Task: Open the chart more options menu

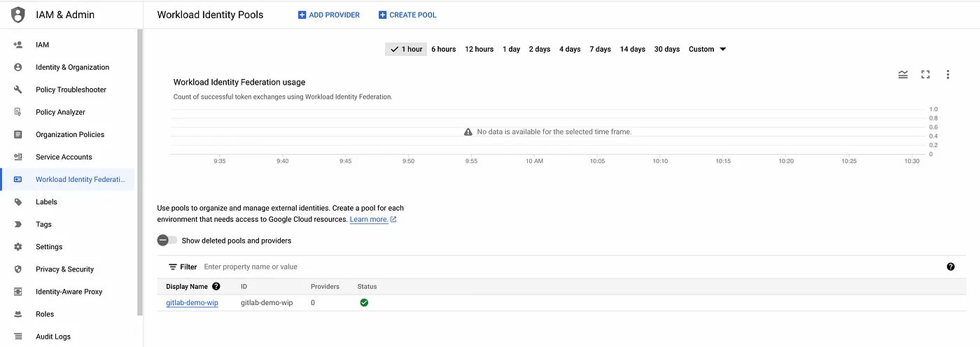Action: click(x=948, y=74)
